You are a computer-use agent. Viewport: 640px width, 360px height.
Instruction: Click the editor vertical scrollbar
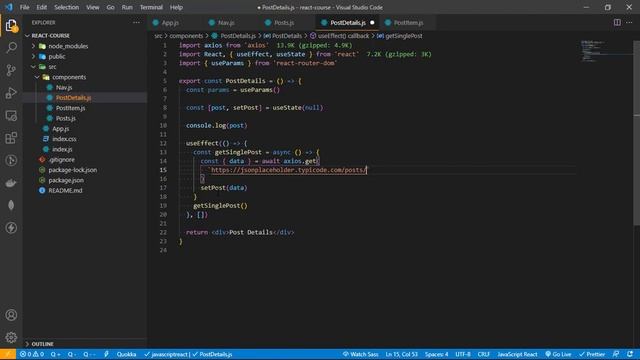(x=636, y=133)
